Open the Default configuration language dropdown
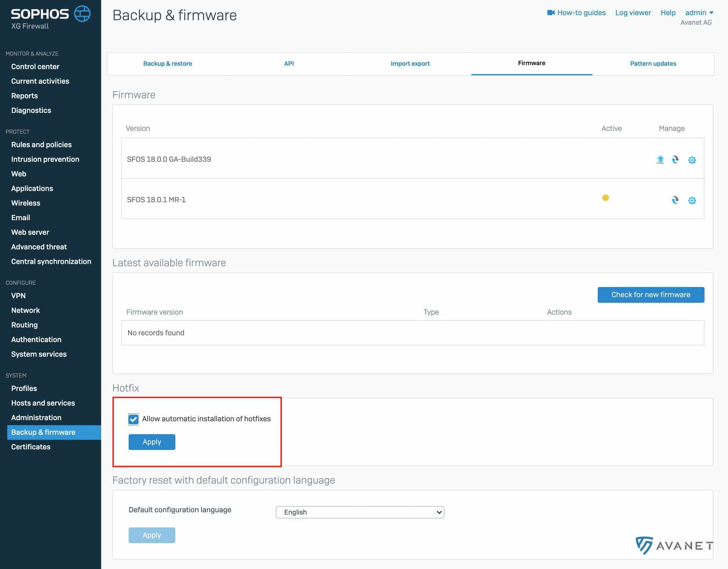This screenshot has width=728, height=569. coord(360,512)
